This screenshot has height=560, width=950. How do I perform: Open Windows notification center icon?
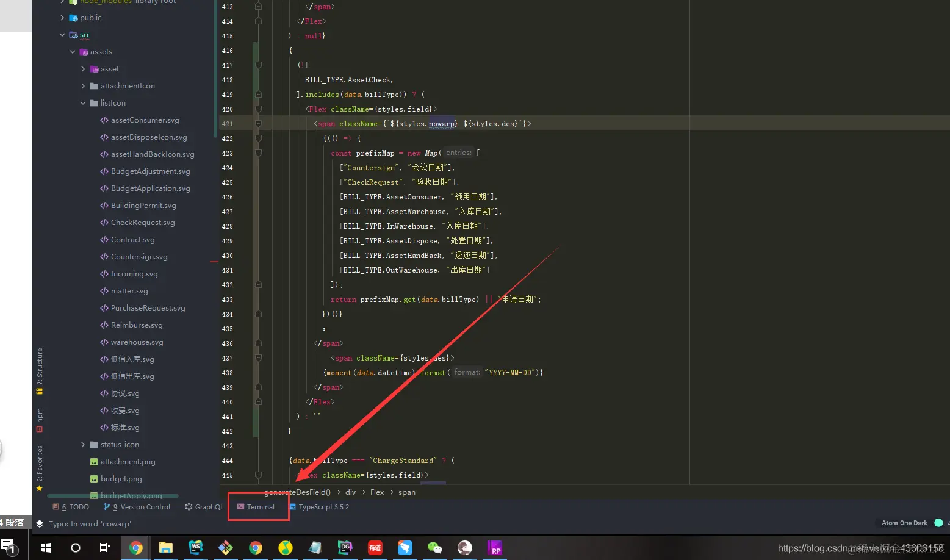[x=8, y=547]
